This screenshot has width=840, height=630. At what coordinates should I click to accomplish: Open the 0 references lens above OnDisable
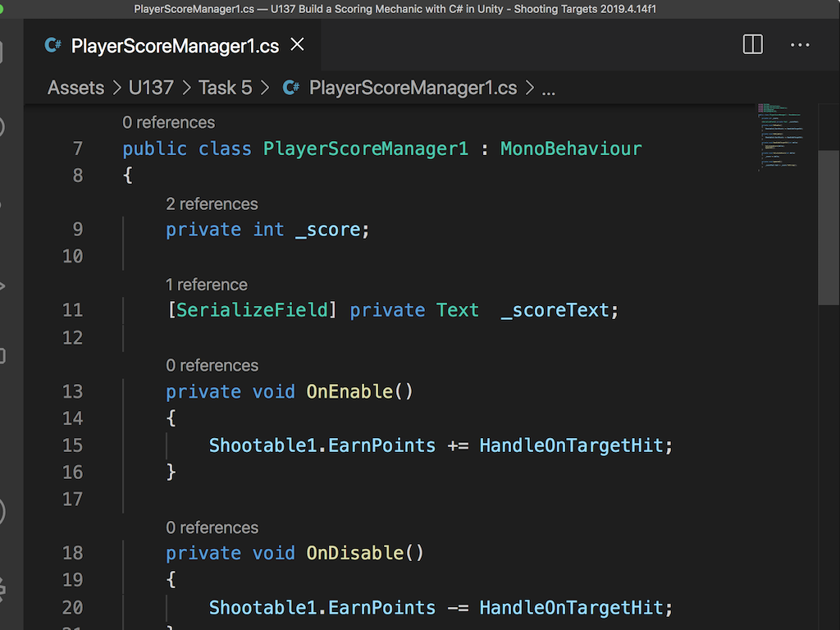[x=212, y=527]
